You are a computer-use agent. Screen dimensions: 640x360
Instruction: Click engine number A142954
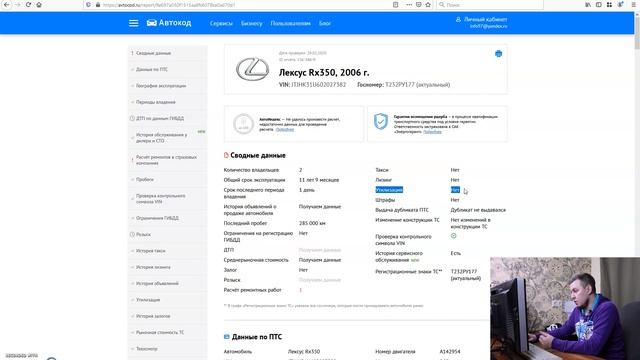coord(450,351)
